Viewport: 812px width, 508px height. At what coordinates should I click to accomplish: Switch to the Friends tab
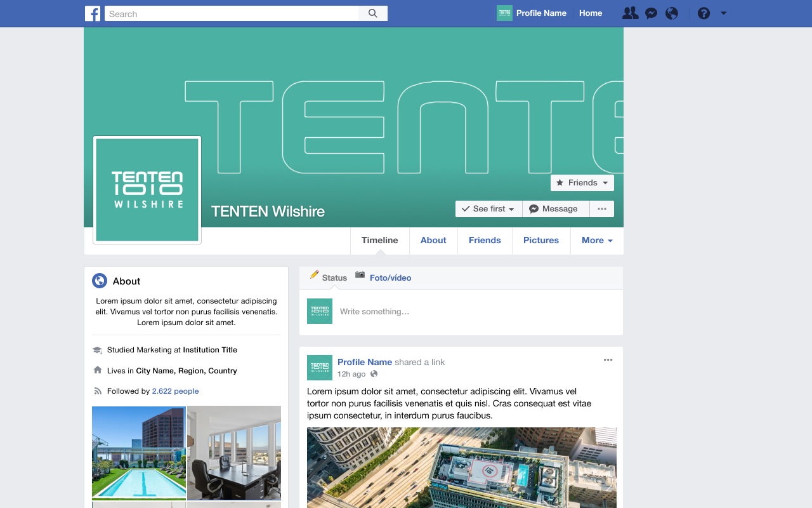[x=485, y=241]
